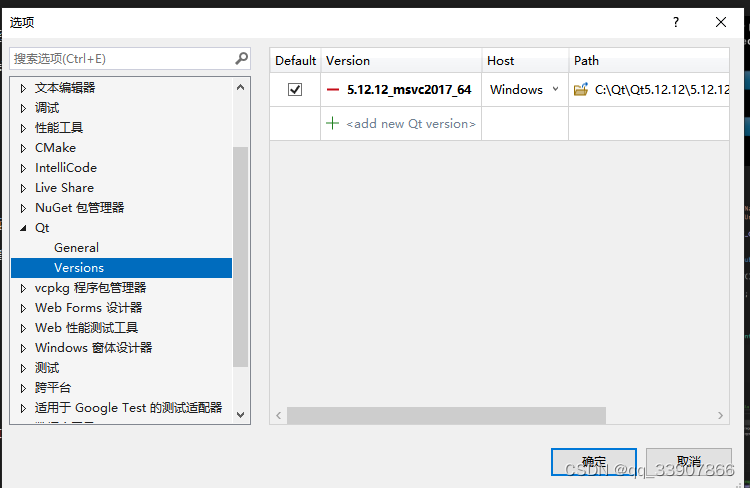Click add new Qt version link
The height and width of the screenshot is (488, 750).
click(x=410, y=124)
